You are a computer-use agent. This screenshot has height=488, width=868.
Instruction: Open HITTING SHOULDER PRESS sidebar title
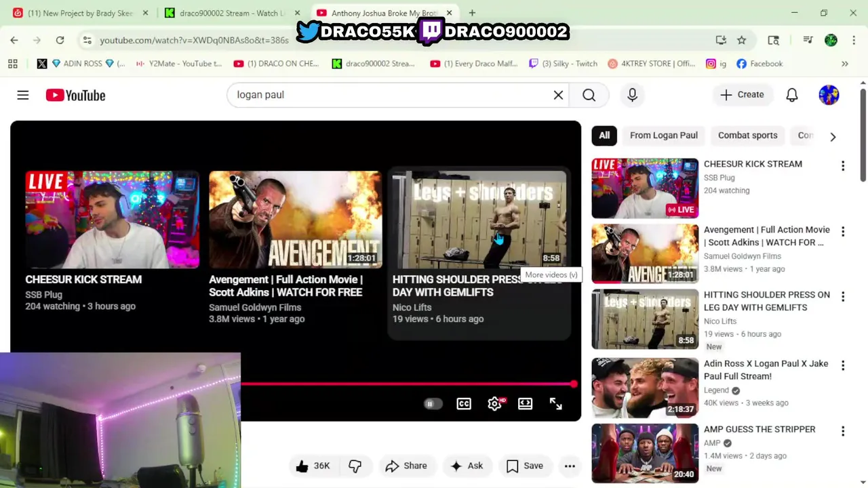[767, 301]
